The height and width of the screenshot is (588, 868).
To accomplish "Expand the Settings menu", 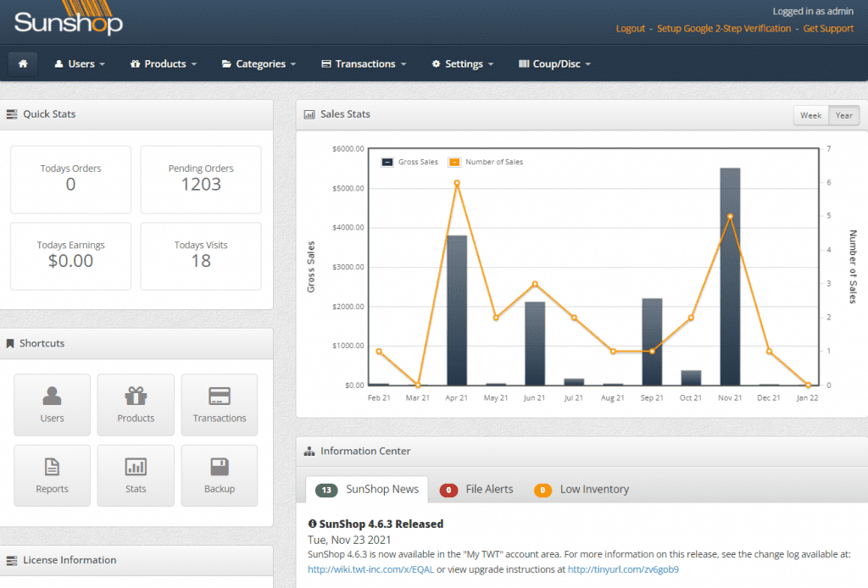I will coord(462,64).
